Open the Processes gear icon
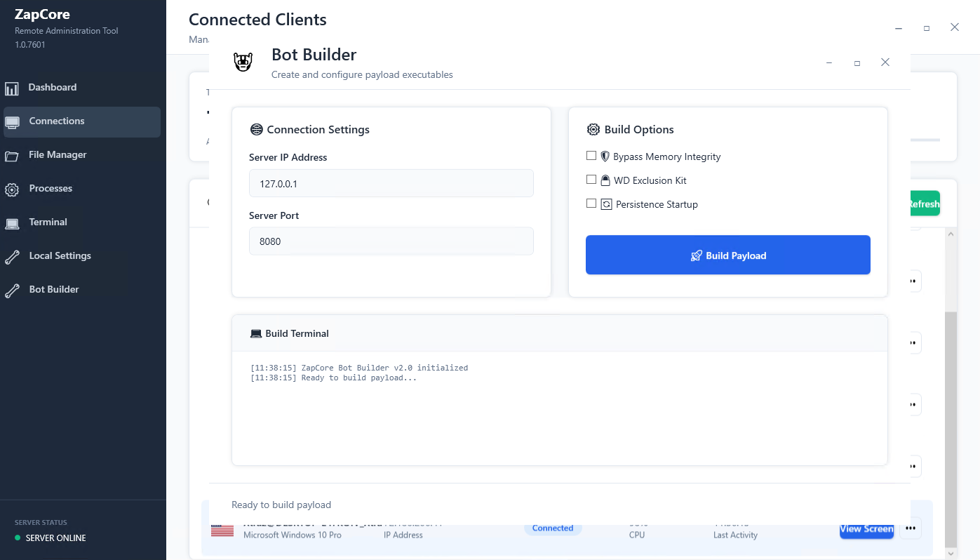This screenshot has width=980, height=560. [11, 189]
